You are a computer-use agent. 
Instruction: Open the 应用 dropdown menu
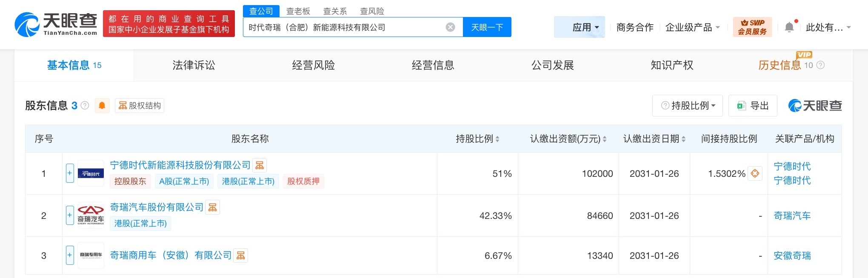click(x=580, y=27)
